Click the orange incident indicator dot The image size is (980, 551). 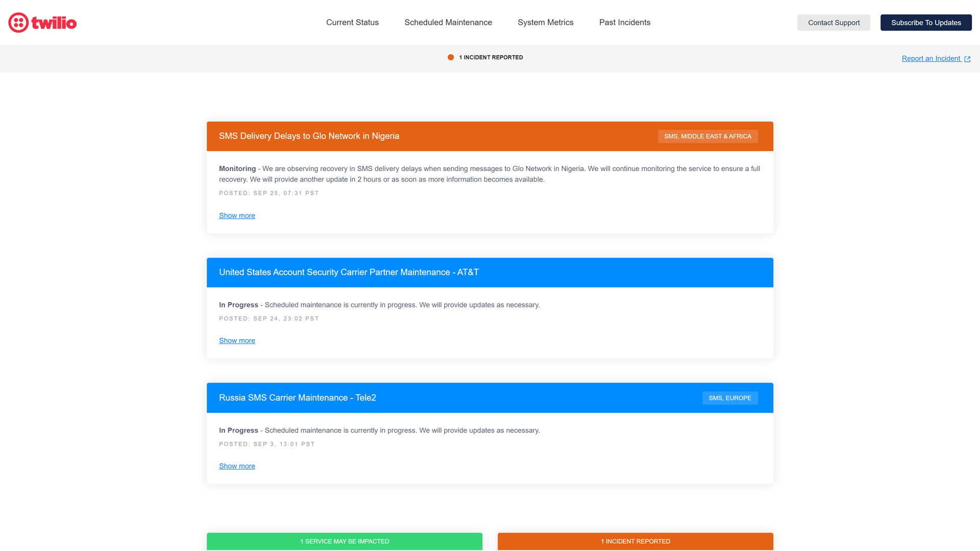(x=451, y=57)
